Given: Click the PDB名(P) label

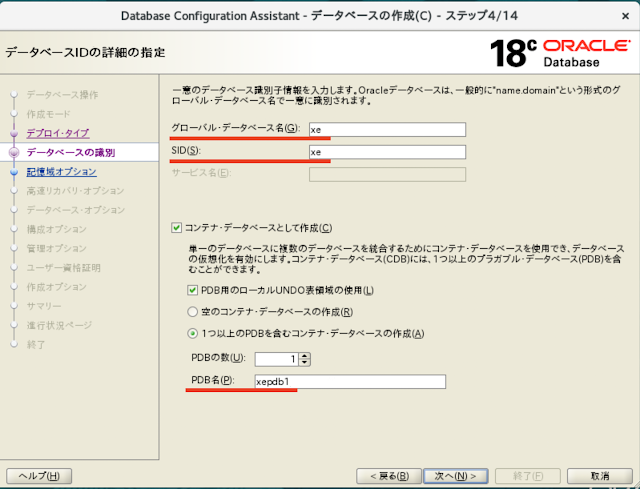Looking at the screenshot, I should [213, 380].
